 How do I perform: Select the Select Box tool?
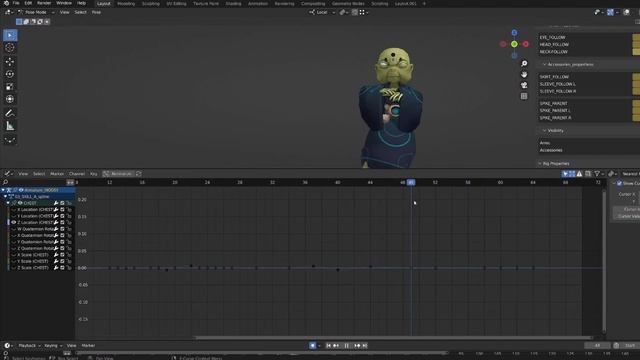click(10, 35)
